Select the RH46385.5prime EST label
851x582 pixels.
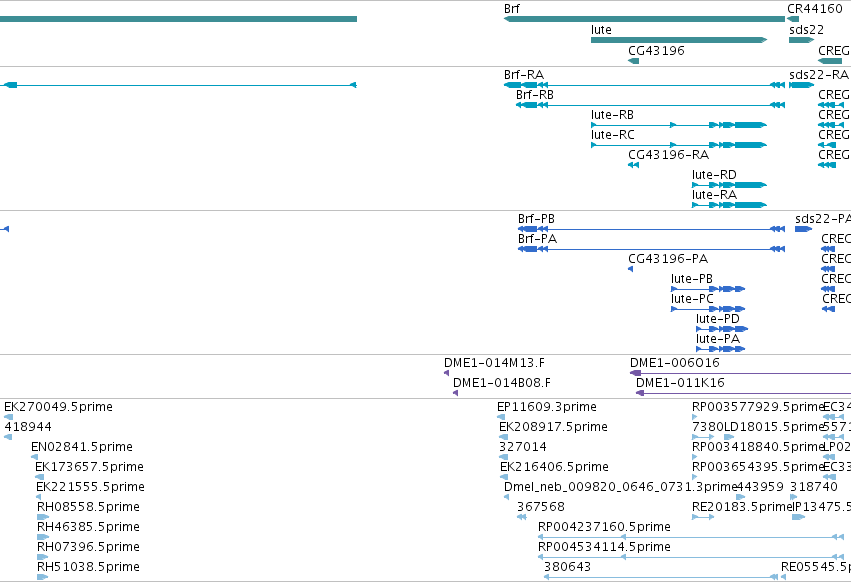(88, 527)
